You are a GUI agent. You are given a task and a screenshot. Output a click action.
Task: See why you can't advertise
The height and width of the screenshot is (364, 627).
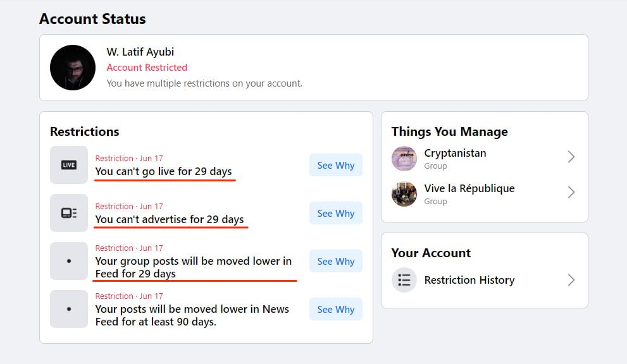(x=335, y=214)
